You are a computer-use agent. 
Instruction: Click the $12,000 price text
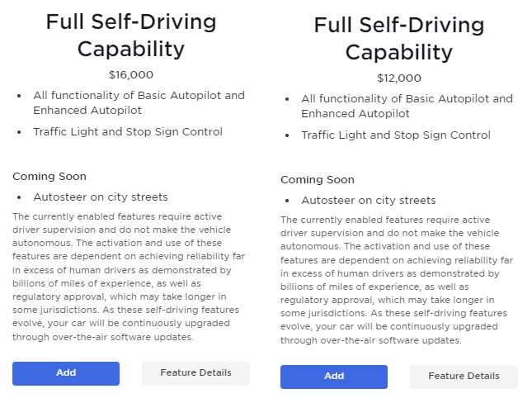pos(399,78)
